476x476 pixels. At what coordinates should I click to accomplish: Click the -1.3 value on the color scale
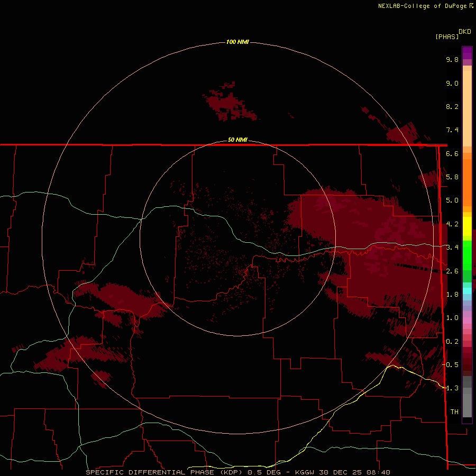pyautogui.click(x=451, y=388)
